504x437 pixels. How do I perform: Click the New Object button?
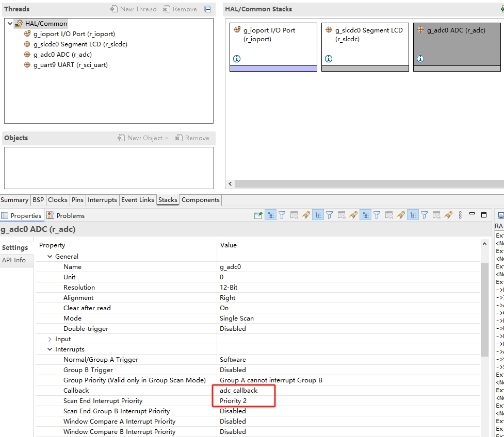coord(143,138)
